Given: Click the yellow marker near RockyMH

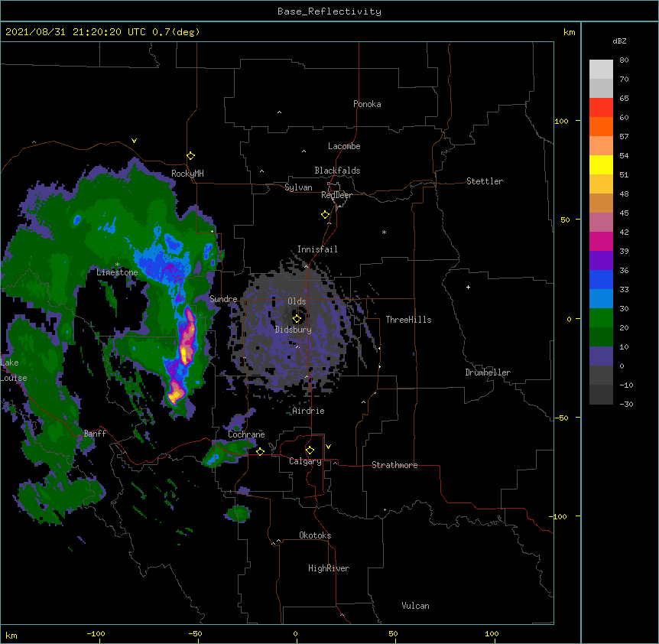Looking at the screenshot, I should [x=190, y=155].
